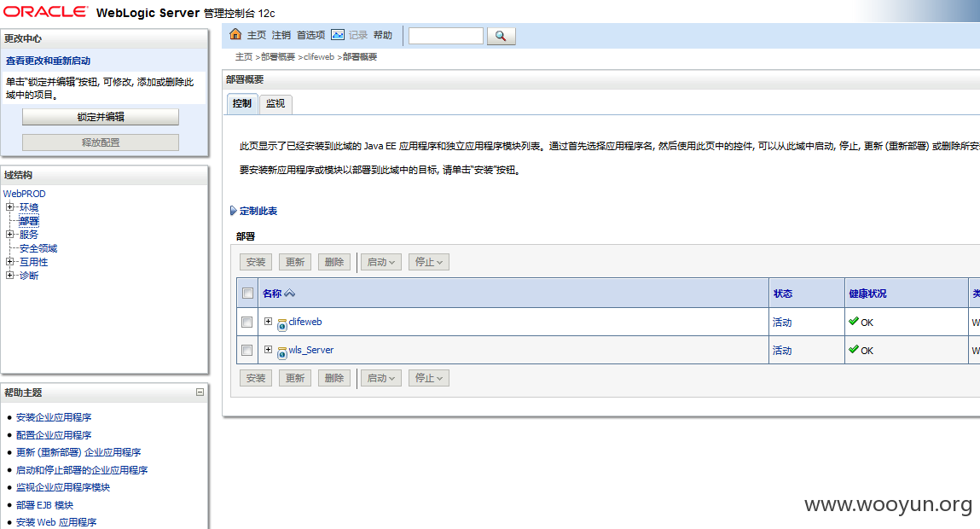Click the bottom 更新 button
The width and height of the screenshot is (980, 529).
coord(295,378)
